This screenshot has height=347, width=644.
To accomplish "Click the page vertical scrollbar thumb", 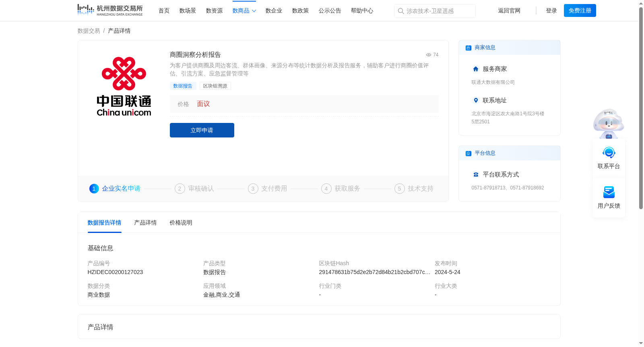I will click(641, 108).
